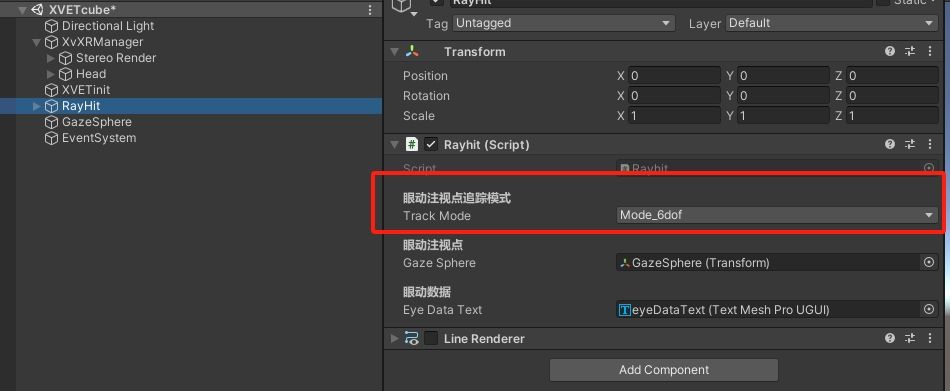Click the Unity scene icon beside XVETcube
The width and height of the screenshot is (950, 391).
tap(38, 10)
